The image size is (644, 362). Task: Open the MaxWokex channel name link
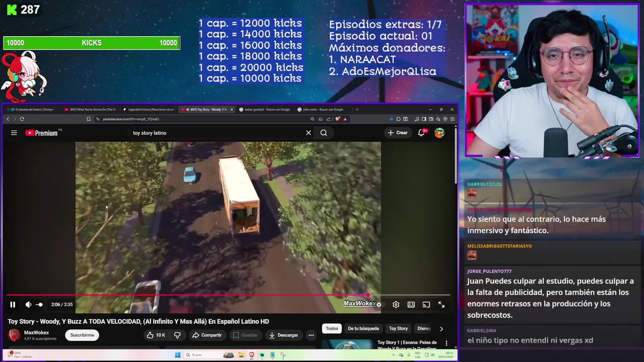pos(37,332)
